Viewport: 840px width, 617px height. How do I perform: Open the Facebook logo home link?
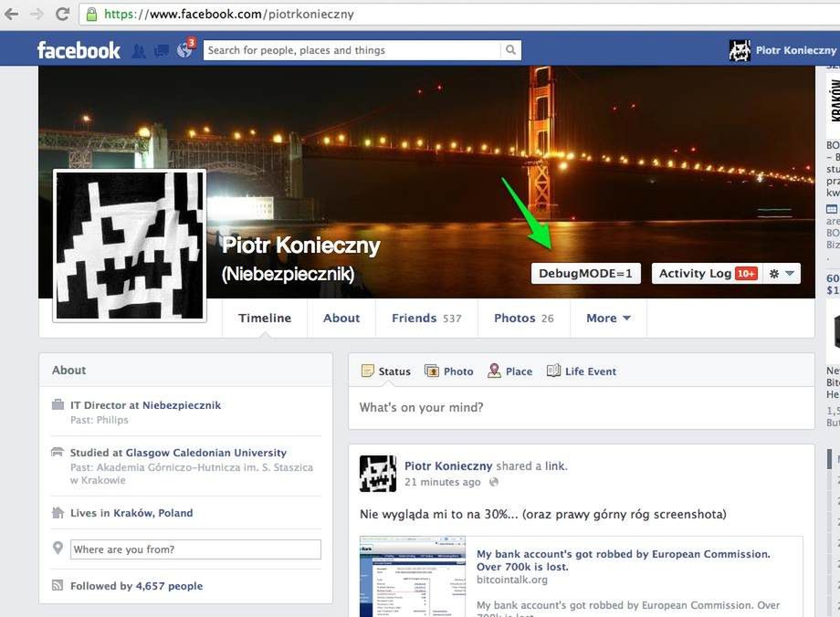point(79,50)
